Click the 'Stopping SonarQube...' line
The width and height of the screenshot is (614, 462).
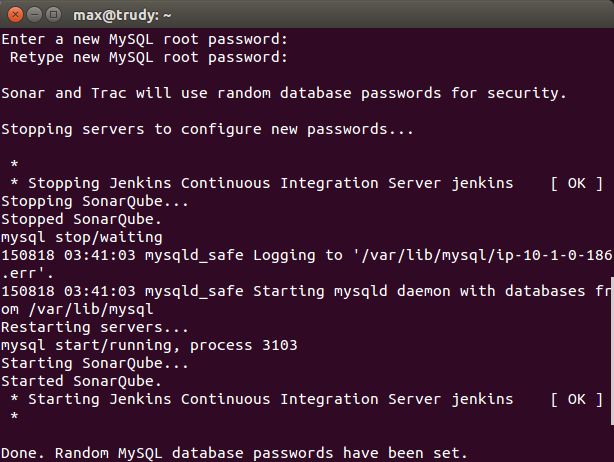coord(95,201)
